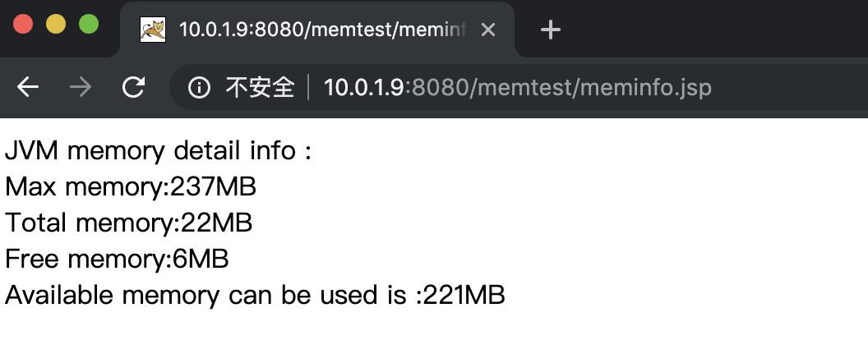
Task: Click the 不安全 security warning label
Action: point(260,87)
